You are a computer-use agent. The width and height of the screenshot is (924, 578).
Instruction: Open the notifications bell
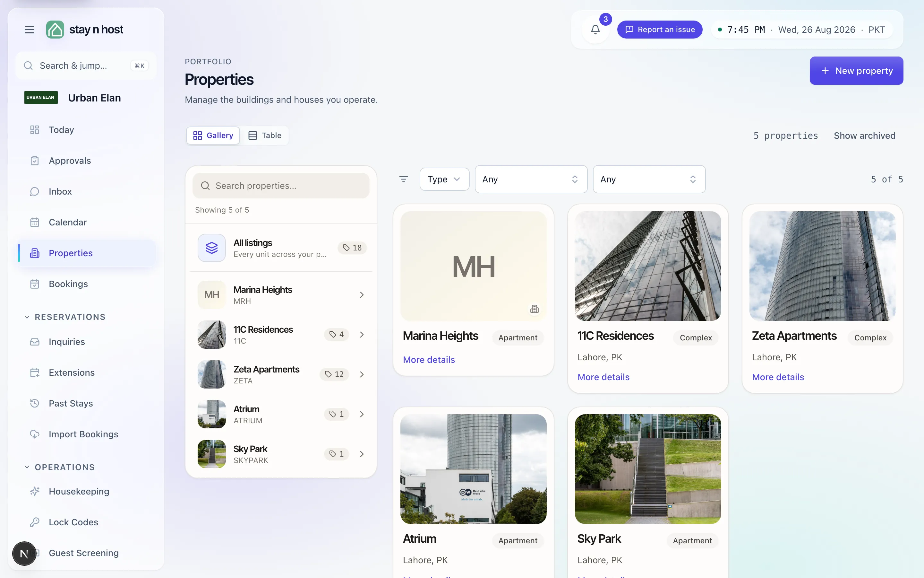595,30
